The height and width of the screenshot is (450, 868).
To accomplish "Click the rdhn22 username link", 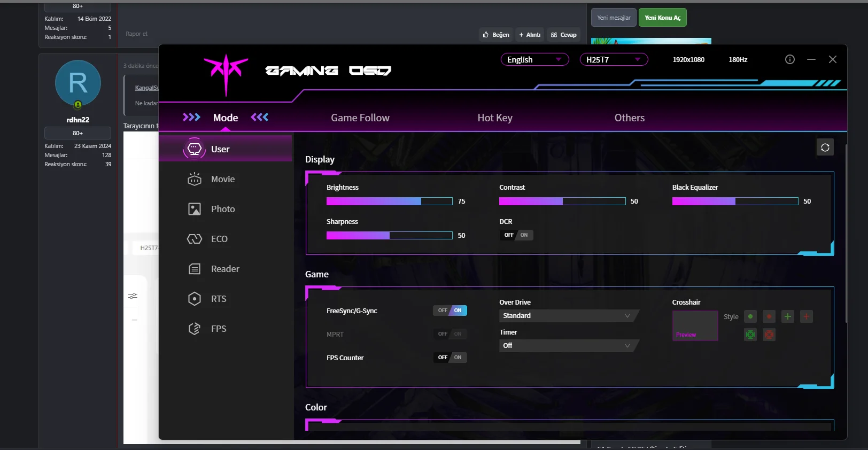I will [x=78, y=120].
